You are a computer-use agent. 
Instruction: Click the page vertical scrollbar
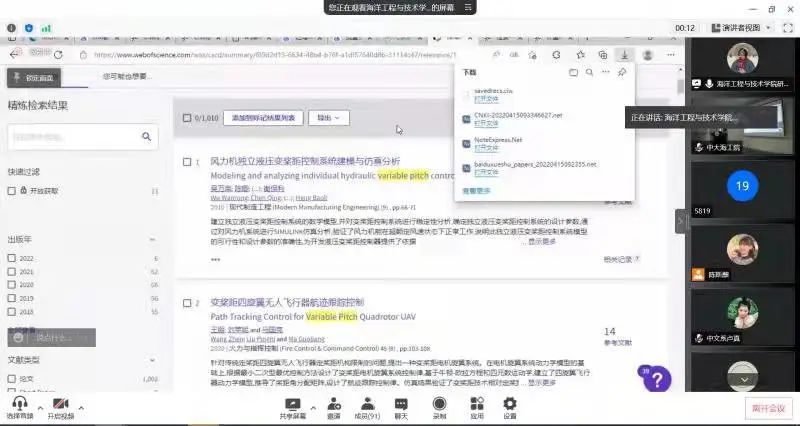click(x=680, y=87)
